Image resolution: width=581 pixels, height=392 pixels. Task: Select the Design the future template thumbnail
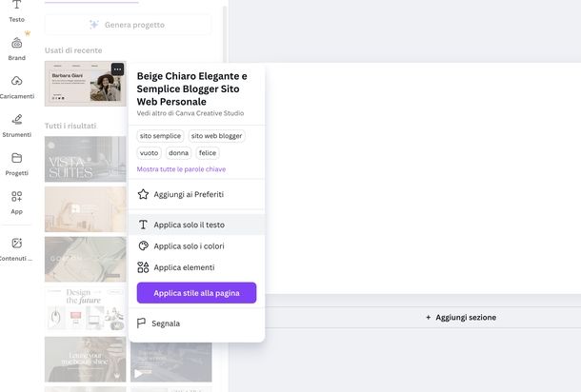click(x=85, y=308)
